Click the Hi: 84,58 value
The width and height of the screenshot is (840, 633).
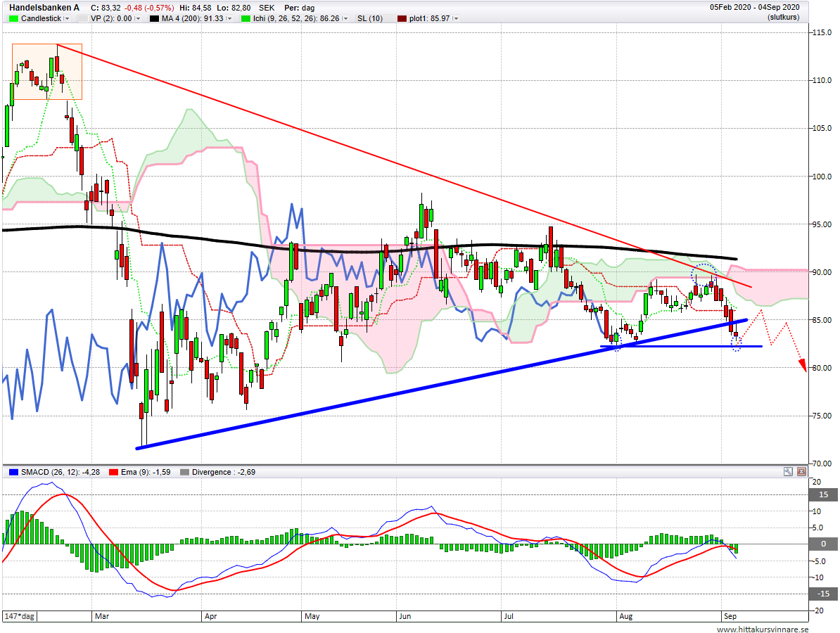click(195, 8)
